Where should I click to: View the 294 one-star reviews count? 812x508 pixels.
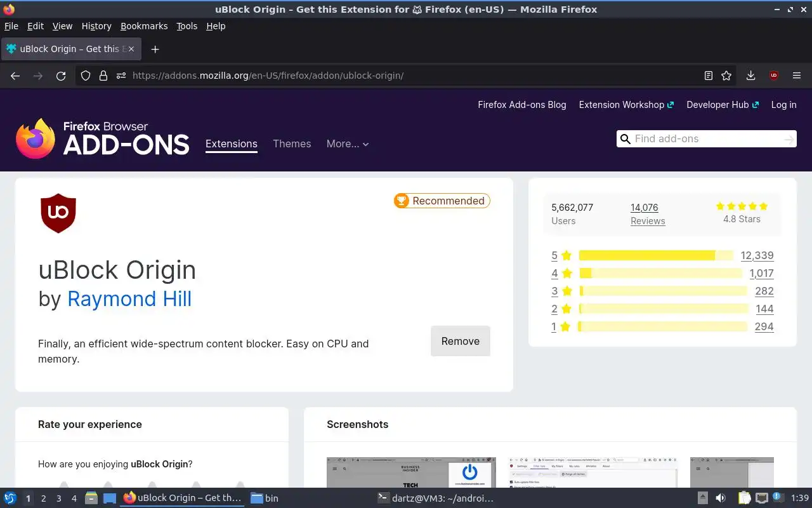tap(764, 326)
